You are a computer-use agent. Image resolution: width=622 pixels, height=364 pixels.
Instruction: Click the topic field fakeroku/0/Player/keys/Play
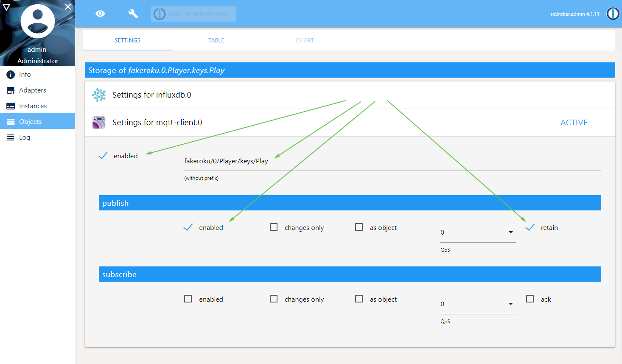click(392, 161)
